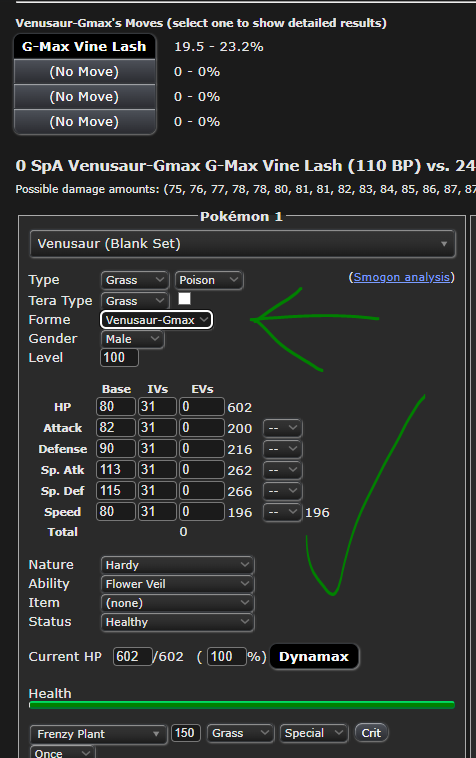Screen dimensions: 476x758
Task: Click the Sp. Atk base stat field
Action: 116,469
